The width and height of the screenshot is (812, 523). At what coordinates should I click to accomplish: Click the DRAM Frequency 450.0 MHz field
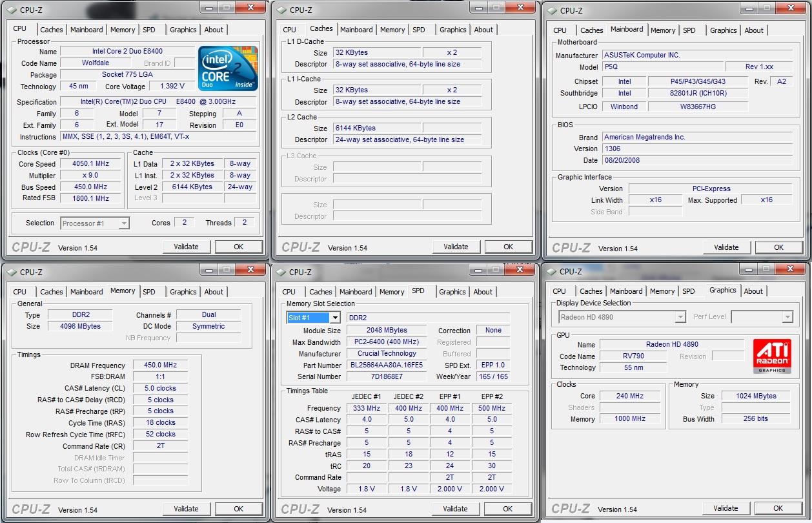[x=160, y=365]
